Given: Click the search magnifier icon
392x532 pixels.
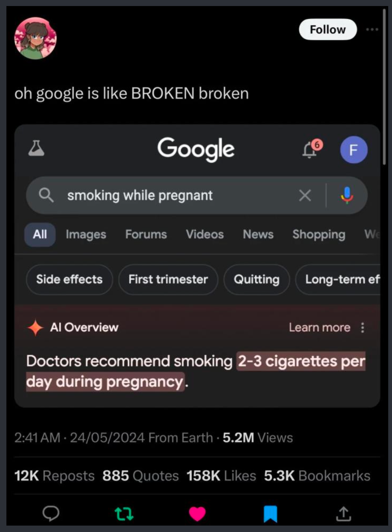Looking at the screenshot, I should 46,195.
